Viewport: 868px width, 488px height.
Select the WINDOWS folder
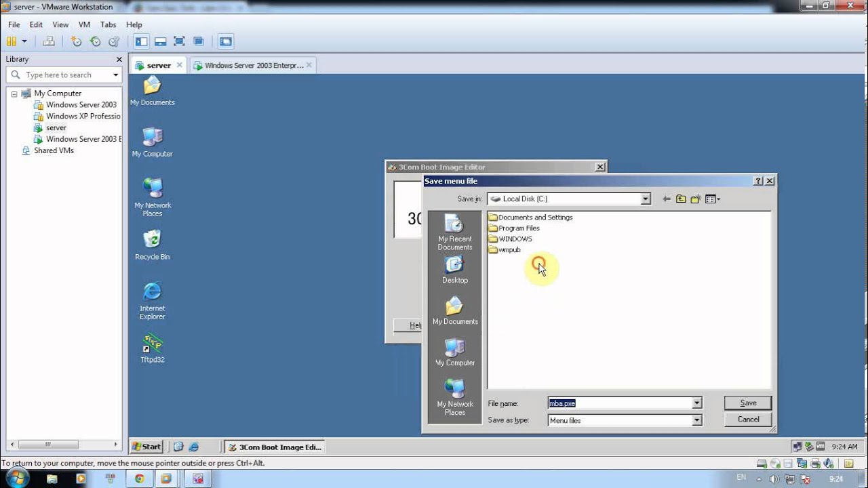tap(510, 239)
